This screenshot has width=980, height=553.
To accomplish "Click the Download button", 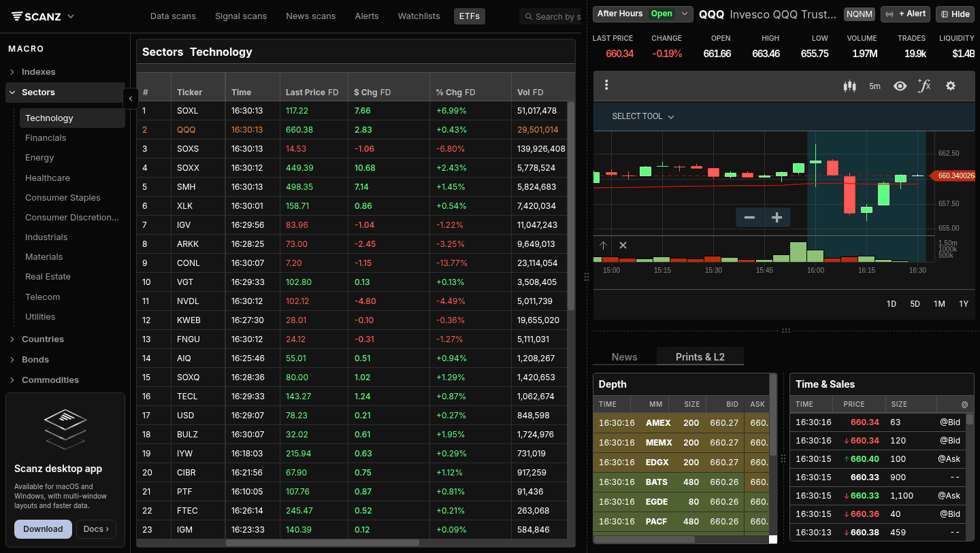I will coord(43,529).
